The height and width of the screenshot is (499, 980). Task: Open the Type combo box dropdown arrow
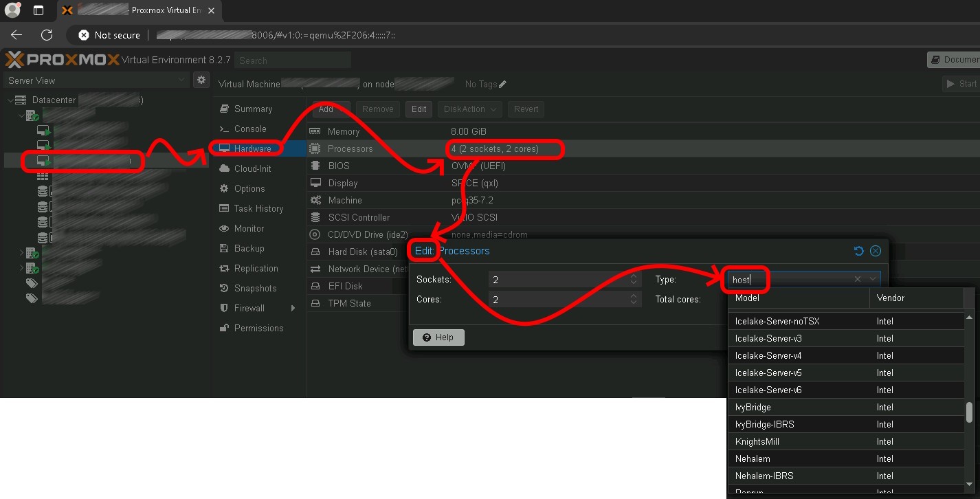pos(873,280)
